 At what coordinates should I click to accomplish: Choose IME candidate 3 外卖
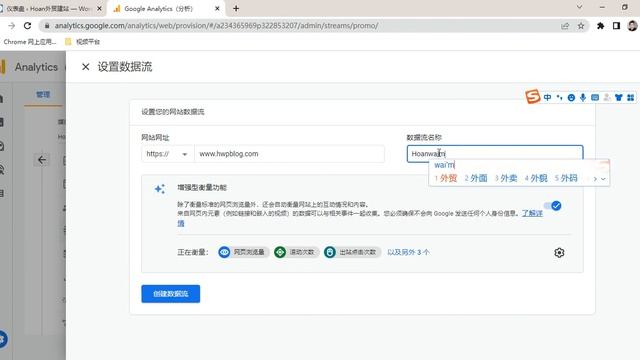coord(506,178)
